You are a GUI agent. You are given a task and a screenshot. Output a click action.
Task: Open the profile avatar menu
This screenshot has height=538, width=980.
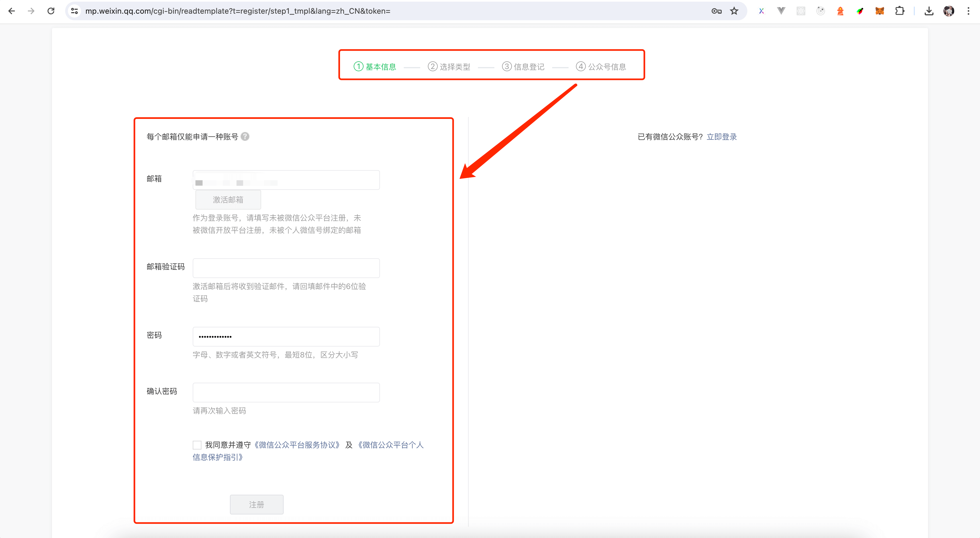[949, 11]
